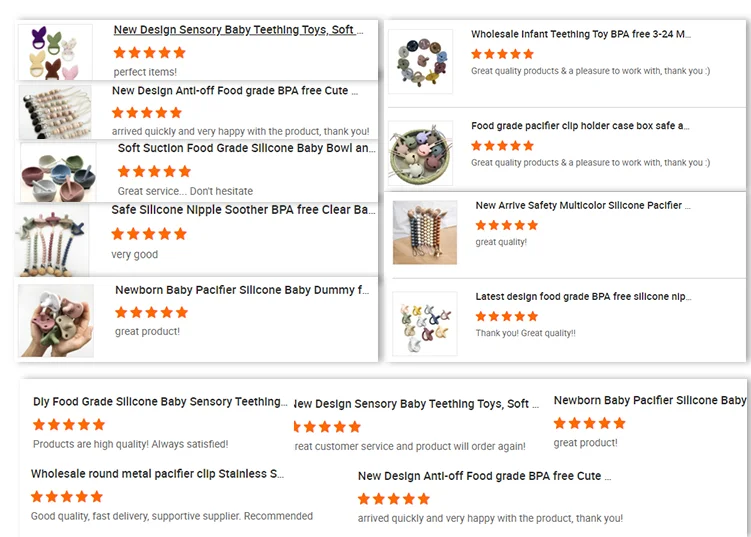Click the hand-held newborn pacifier thumbnail

[x=56, y=320]
